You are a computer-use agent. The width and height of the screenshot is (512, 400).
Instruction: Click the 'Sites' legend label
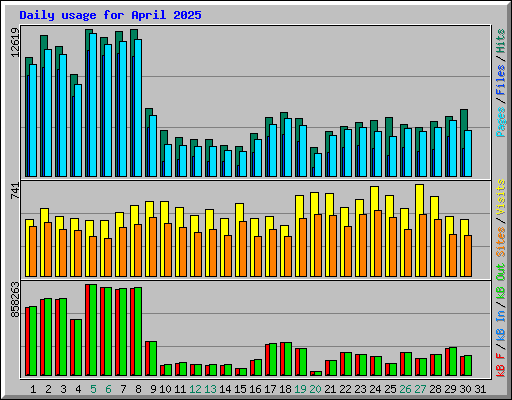(x=500, y=242)
